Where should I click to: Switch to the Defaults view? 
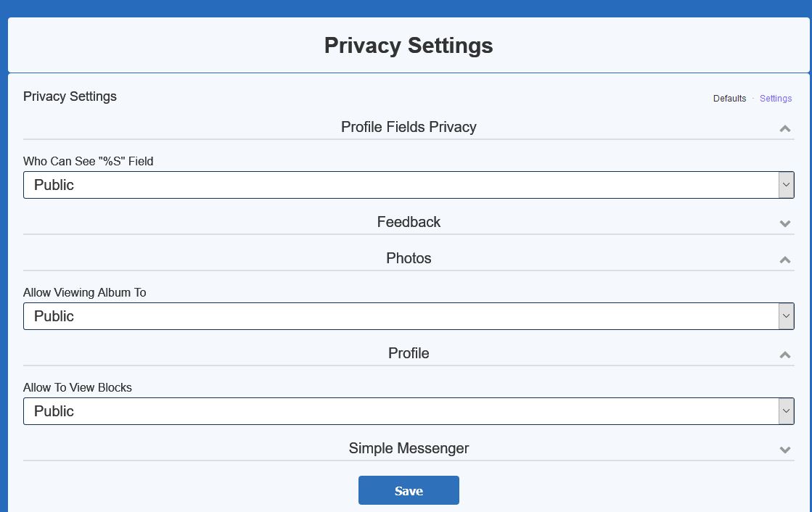click(x=729, y=99)
